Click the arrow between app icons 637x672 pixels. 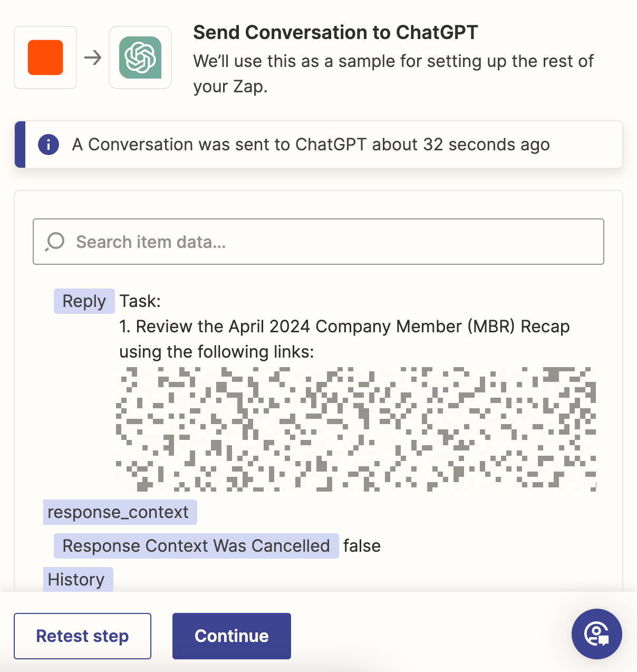pos(93,57)
